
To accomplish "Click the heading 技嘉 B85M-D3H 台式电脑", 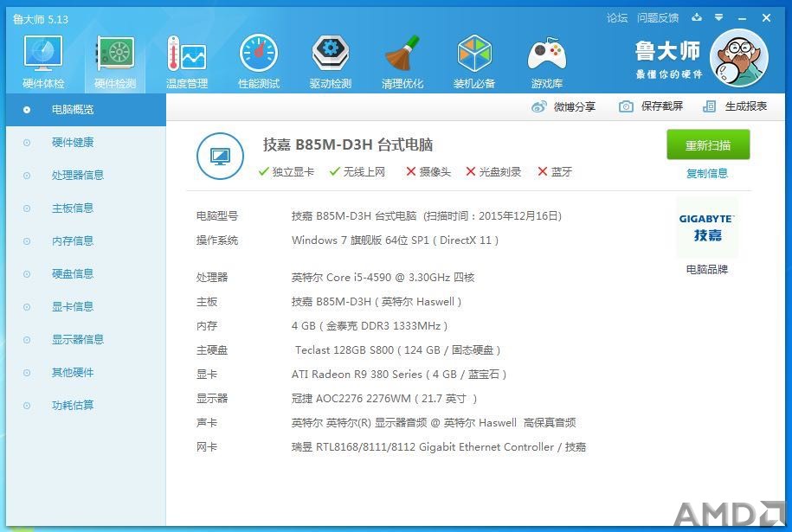I will click(347, 144).
